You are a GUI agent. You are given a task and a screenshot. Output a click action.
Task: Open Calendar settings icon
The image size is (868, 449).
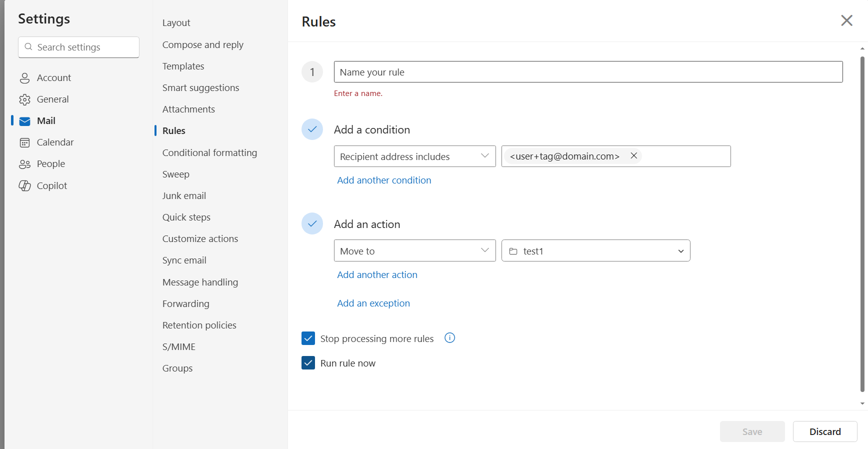[x=24, y=142]
